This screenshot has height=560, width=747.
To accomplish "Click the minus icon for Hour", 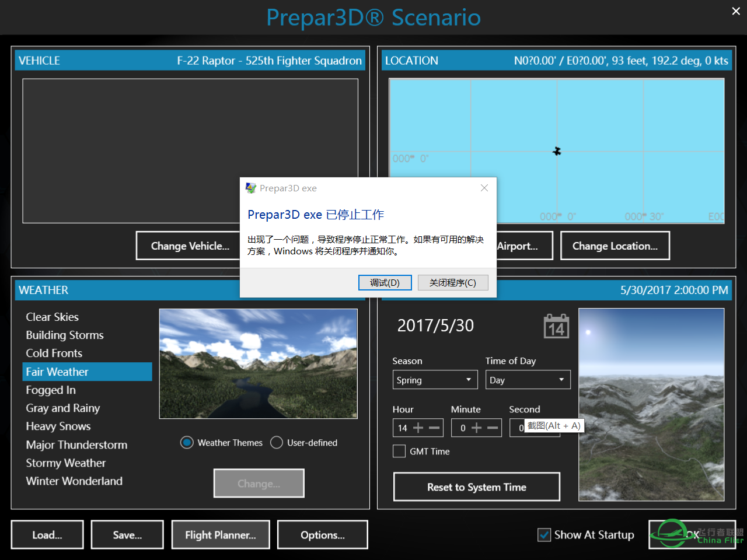I will (x=434, y=428).
